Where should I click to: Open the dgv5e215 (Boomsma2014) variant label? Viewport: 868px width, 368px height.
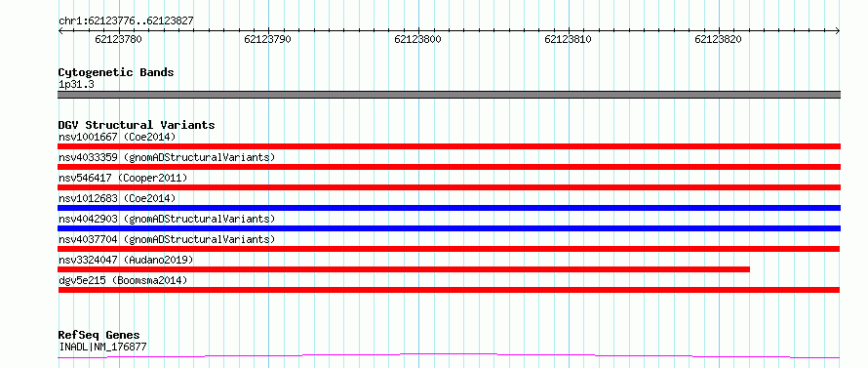click(x=123, y=280)
